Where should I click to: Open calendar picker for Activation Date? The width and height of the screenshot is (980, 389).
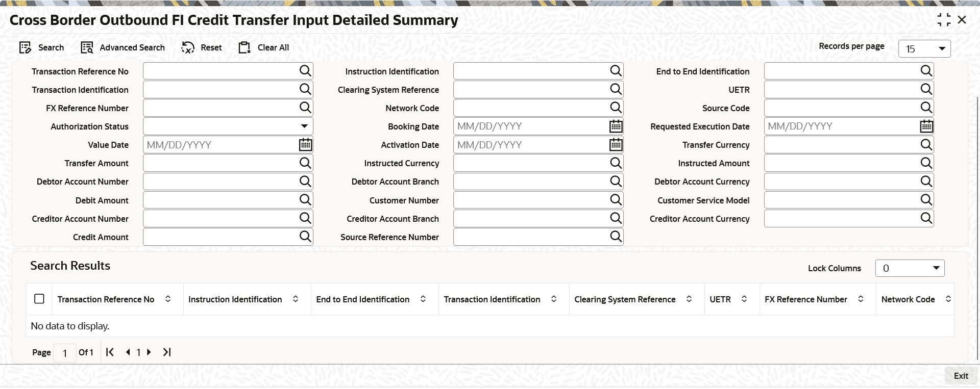[616, 145]
